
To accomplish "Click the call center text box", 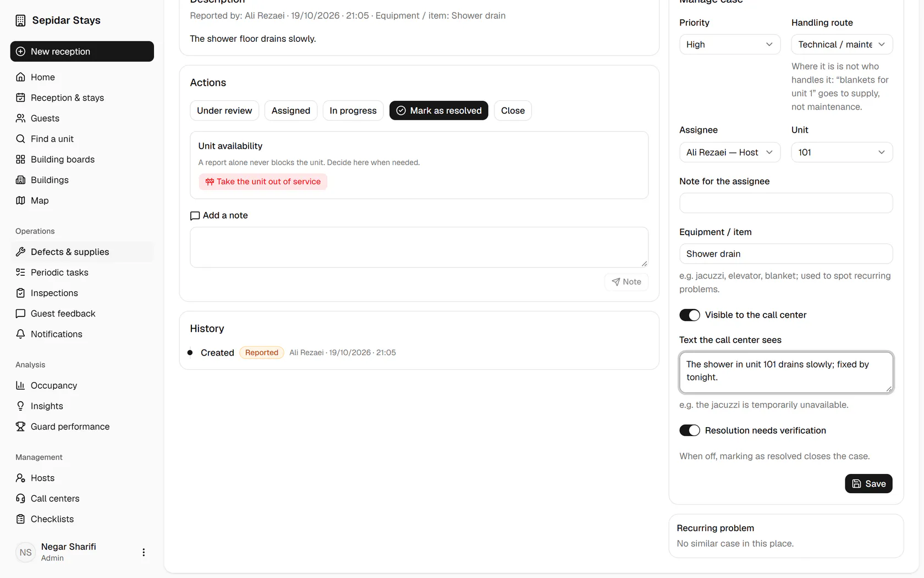I will point(786,372).
